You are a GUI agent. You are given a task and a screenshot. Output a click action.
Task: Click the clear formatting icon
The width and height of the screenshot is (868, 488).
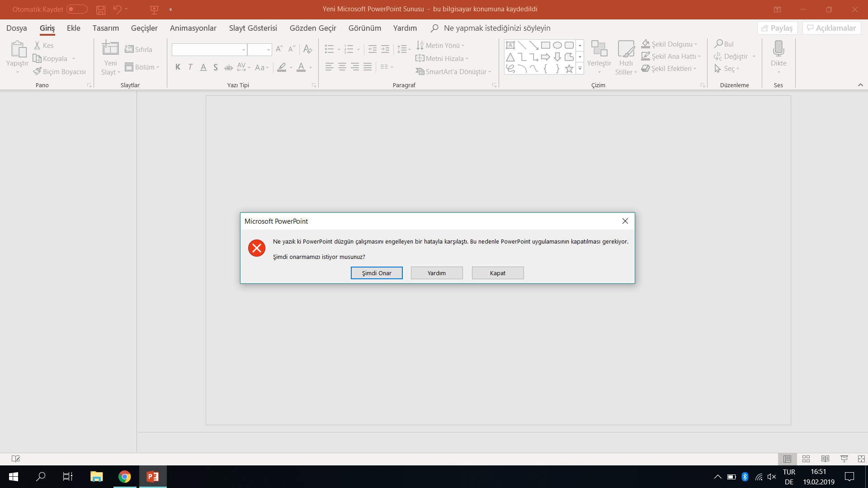307,49
